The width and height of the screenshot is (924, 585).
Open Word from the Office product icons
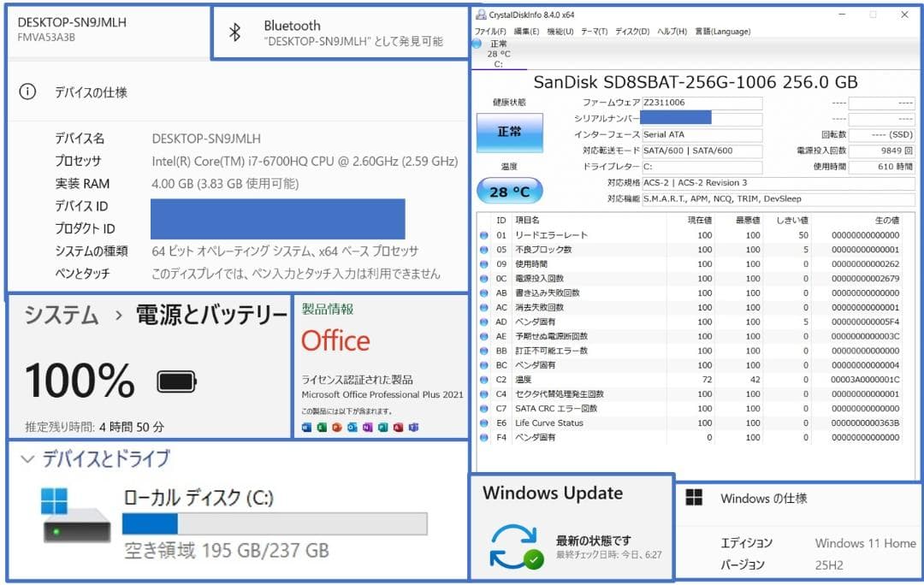click(305, 427)
